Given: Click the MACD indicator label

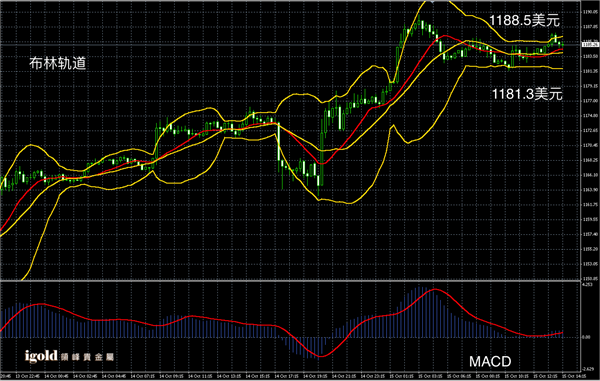Looking at the screenshot, I should 490,361.
